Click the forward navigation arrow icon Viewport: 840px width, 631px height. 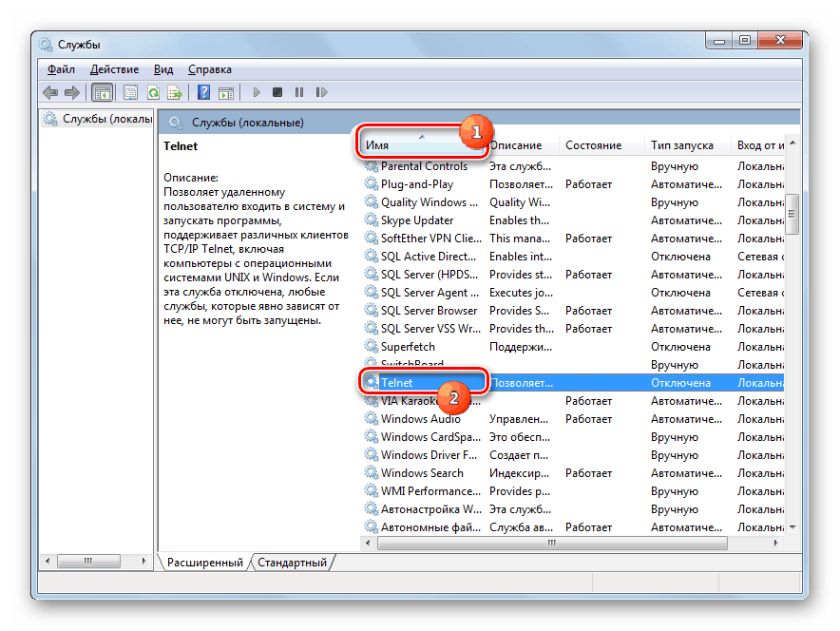click(x=73, y=92)
